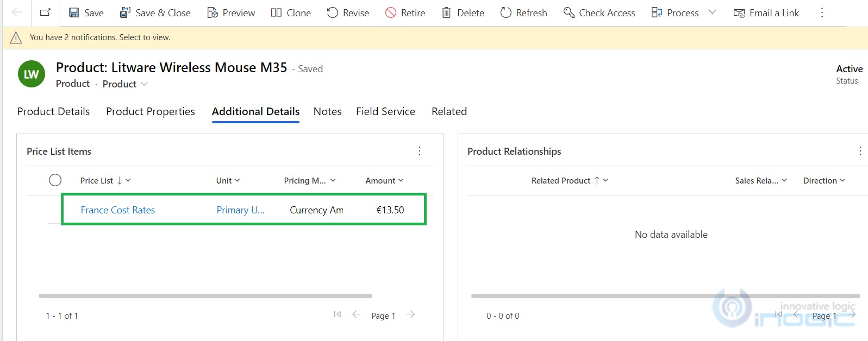This screenshot has height=341, width=868.
Task: Switch to Product Details tab
Action: pos(53,111)
